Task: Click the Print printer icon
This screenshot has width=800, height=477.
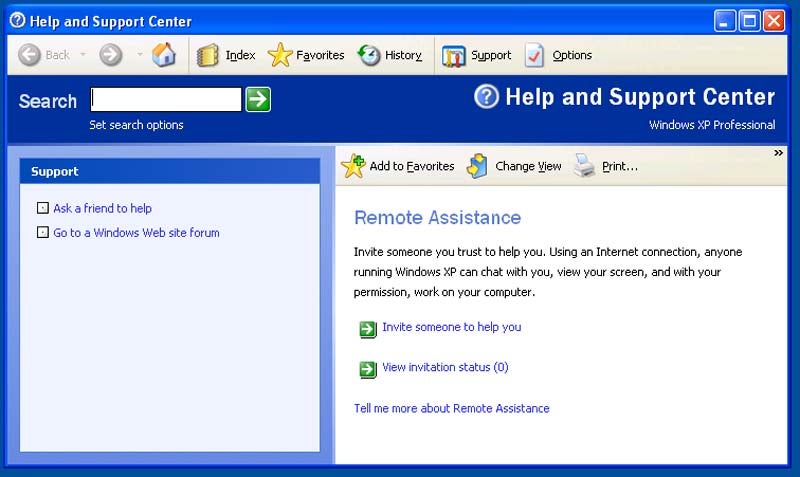Action: tap(584, 166)
